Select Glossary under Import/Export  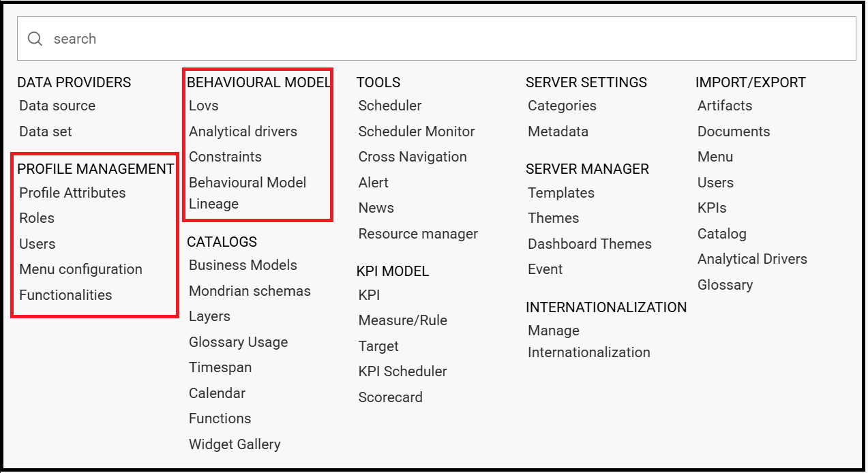(x=725, y=285)
